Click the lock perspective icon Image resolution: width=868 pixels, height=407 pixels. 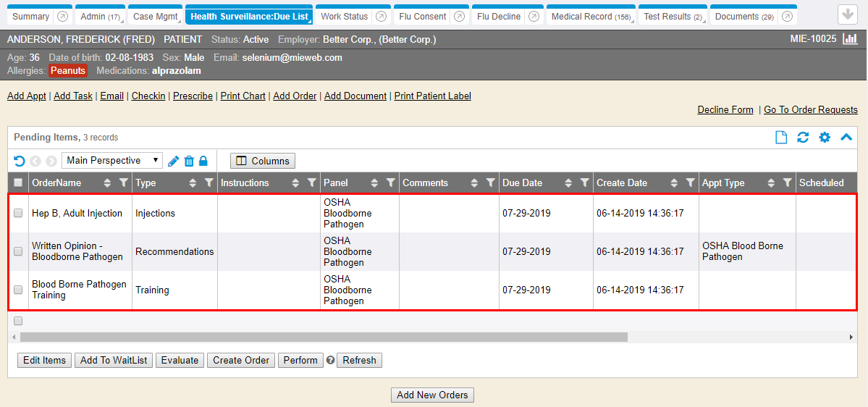pyautogui.click(x=203, y=161)
